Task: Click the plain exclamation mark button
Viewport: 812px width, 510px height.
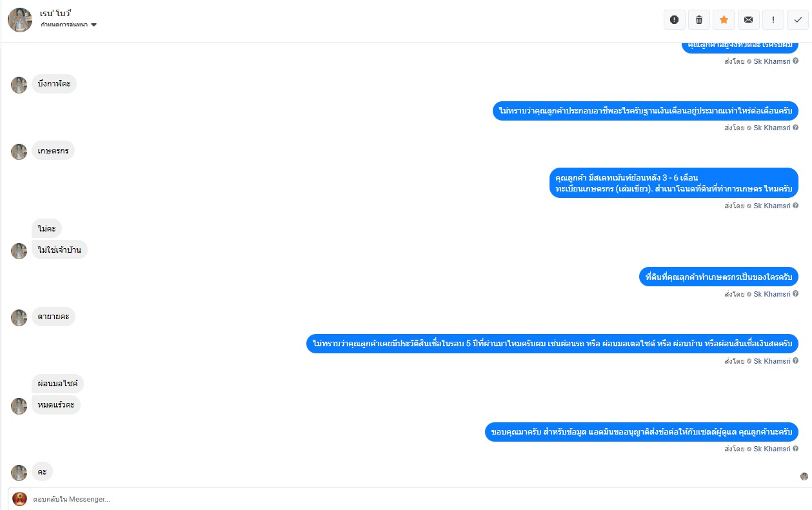Action: pos(773,20)
